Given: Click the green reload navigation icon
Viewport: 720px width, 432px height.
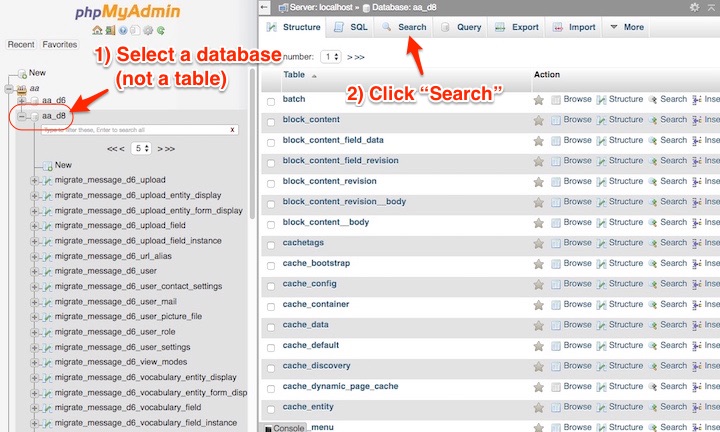Looking at the screenshot, I should coord(160,30).
